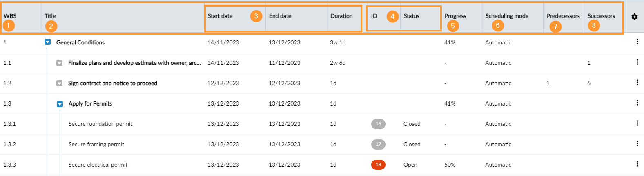
Task: Collapse the Apply for Permits group
Action: tap(60, 104)
